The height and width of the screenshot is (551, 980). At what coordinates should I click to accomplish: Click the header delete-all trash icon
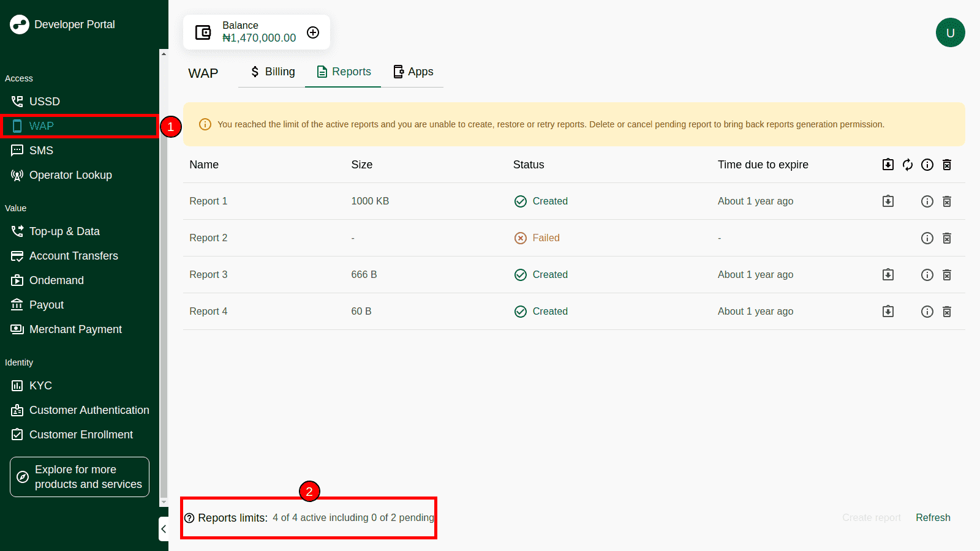tap(946, 165)
